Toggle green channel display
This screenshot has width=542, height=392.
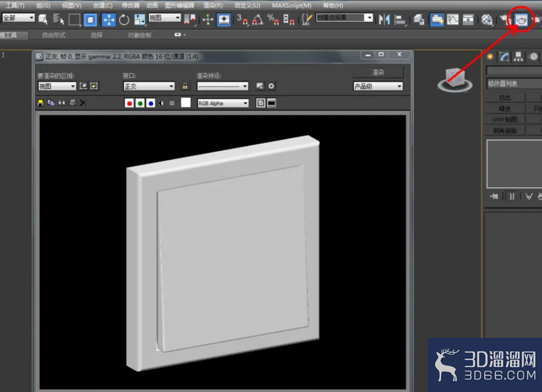[140, 103]
